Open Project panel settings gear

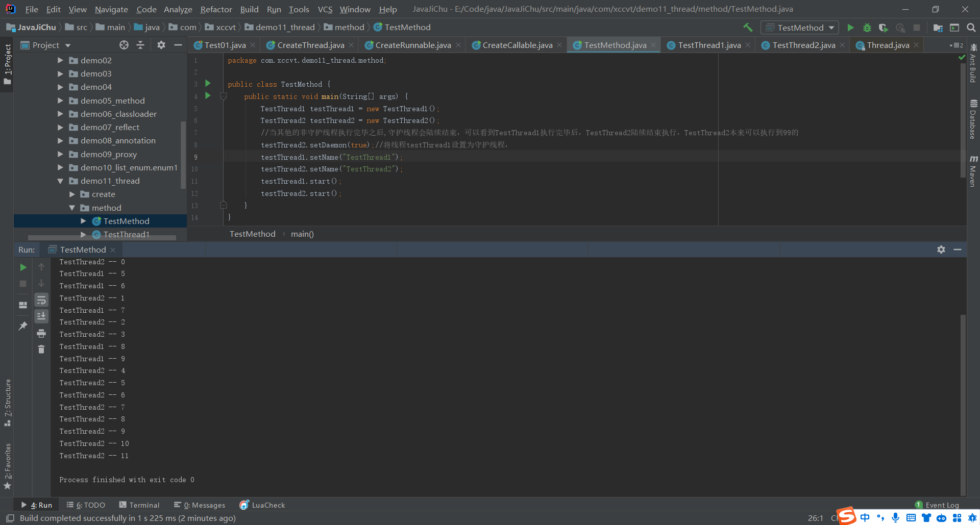click(x=161, y=45)
